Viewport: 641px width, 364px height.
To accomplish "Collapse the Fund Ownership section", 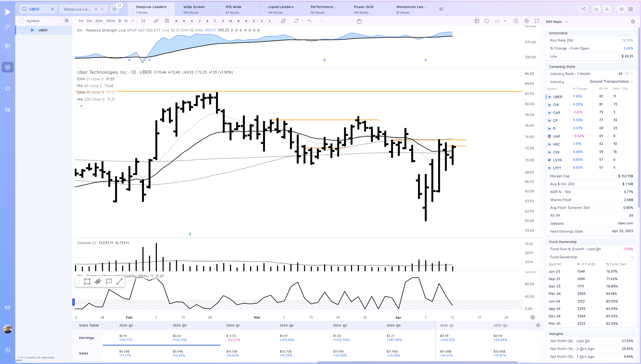I will [x=632, y=257].
